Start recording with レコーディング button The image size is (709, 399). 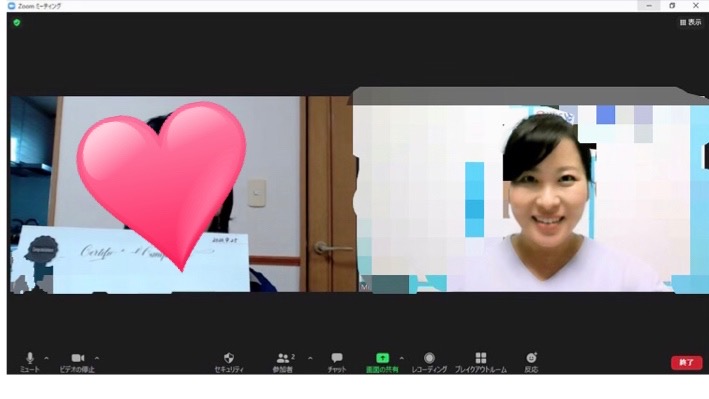point(429,362)
